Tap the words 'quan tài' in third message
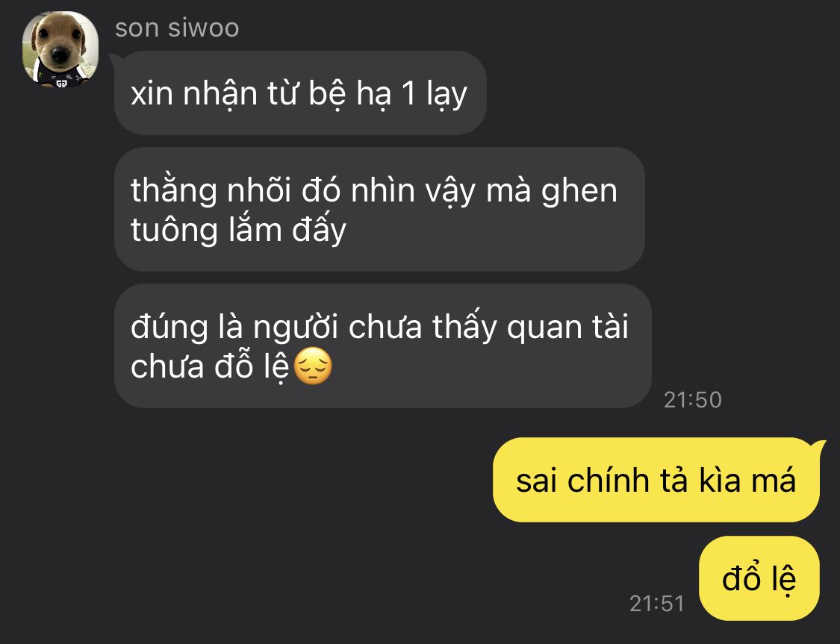 (567, 327)
